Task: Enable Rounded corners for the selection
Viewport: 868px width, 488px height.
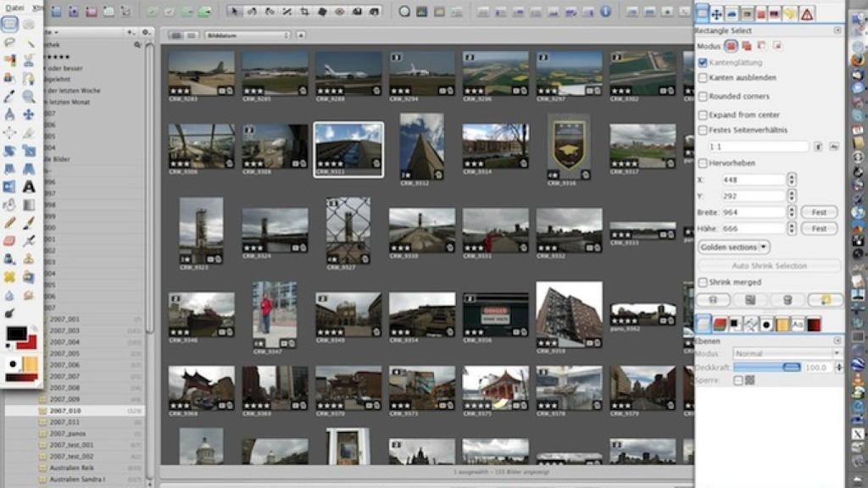Action: [703, 95]
